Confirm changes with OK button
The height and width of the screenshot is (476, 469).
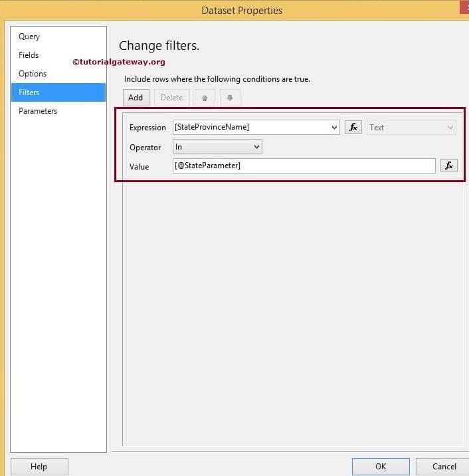coord(381,466)
